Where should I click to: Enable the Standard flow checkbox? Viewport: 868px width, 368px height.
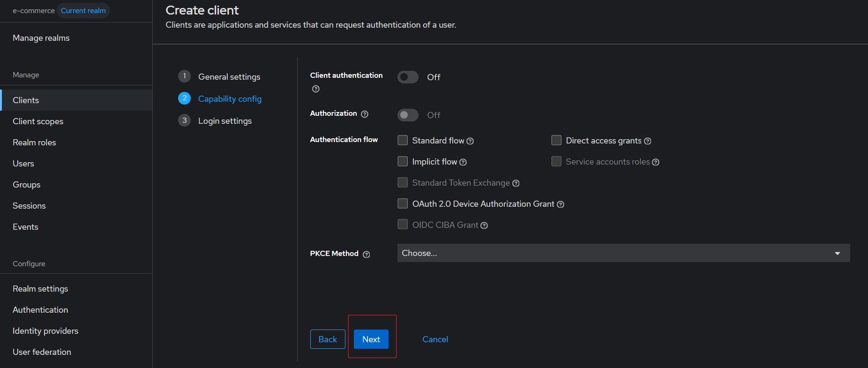(403, 141)
